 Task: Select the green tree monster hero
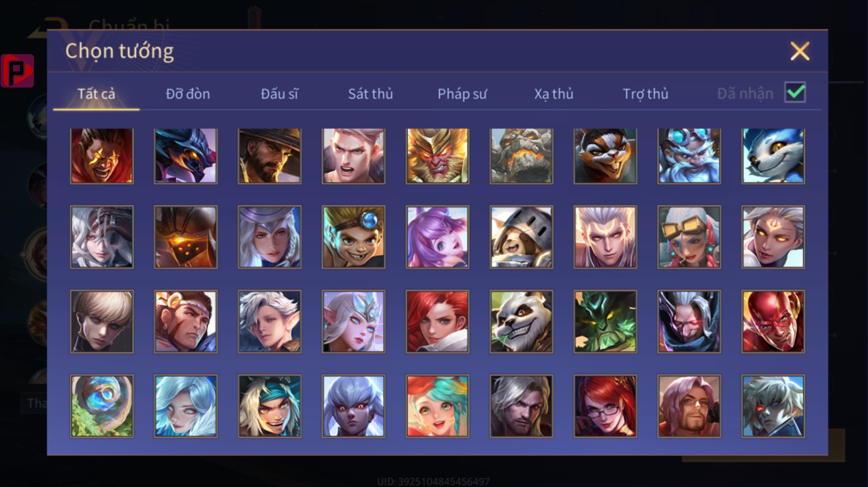605,321
